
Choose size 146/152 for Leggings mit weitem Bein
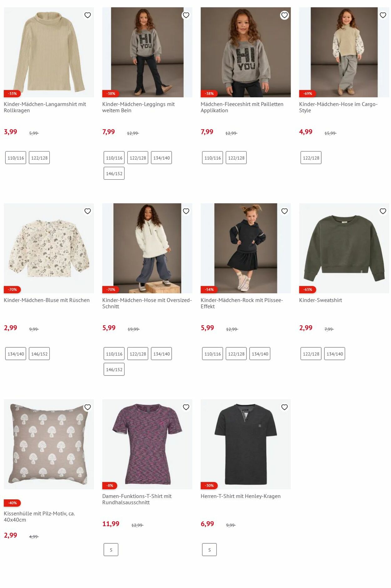114,173
